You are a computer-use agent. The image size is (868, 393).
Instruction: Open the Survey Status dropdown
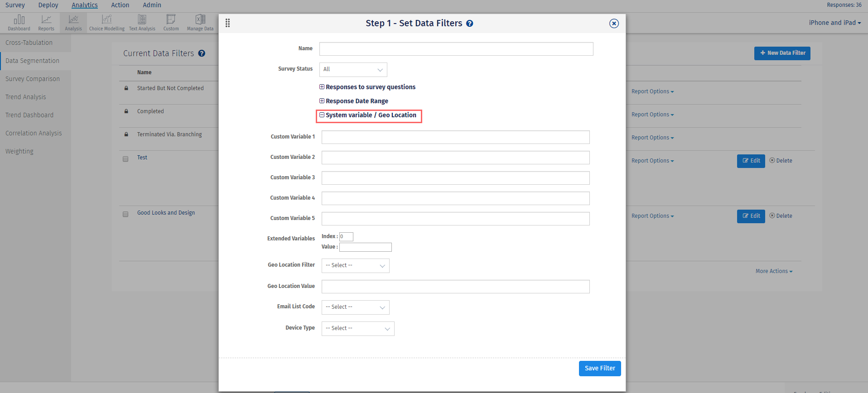click(353, 70)
